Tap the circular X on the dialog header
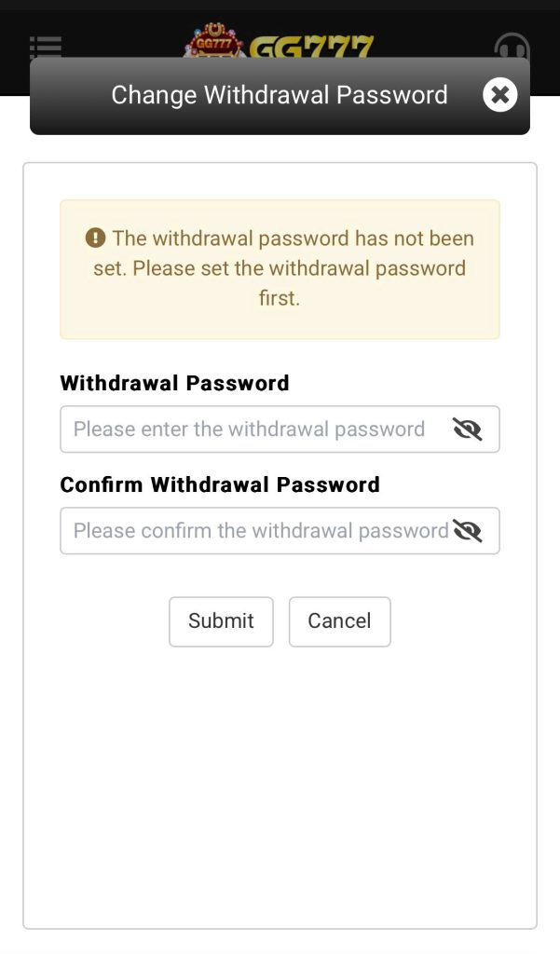Image resolution: width=560 pixels, height=954 pixels. tap(500, 94)
